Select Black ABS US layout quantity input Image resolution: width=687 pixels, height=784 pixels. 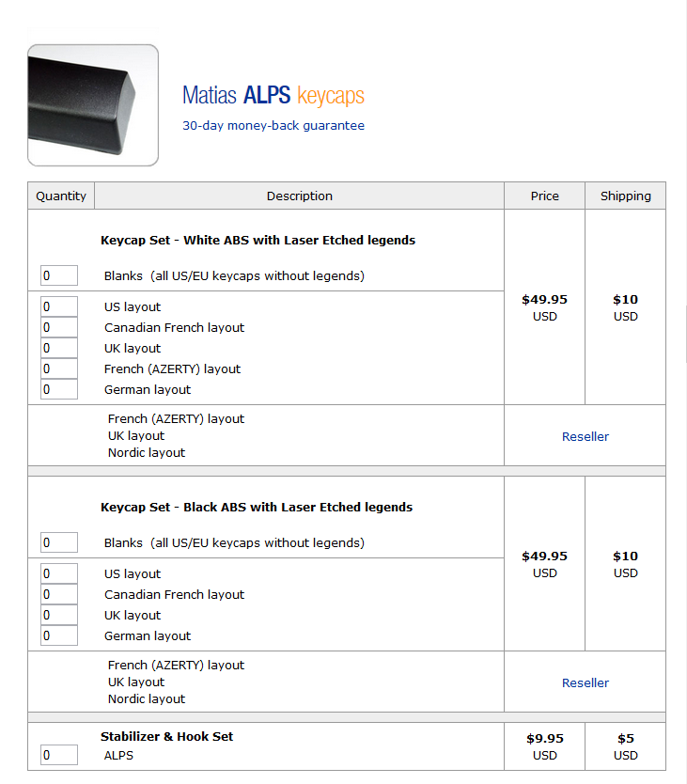pyautogui.click(x=59, y=573)
